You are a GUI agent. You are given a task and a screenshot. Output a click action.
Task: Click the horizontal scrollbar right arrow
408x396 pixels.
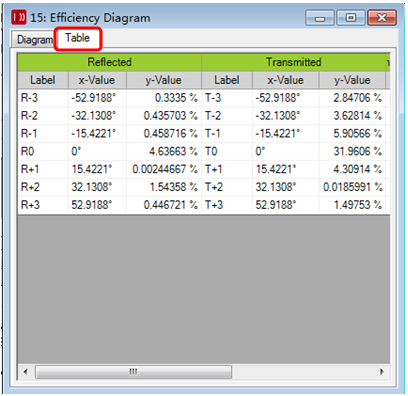point(382,371)
